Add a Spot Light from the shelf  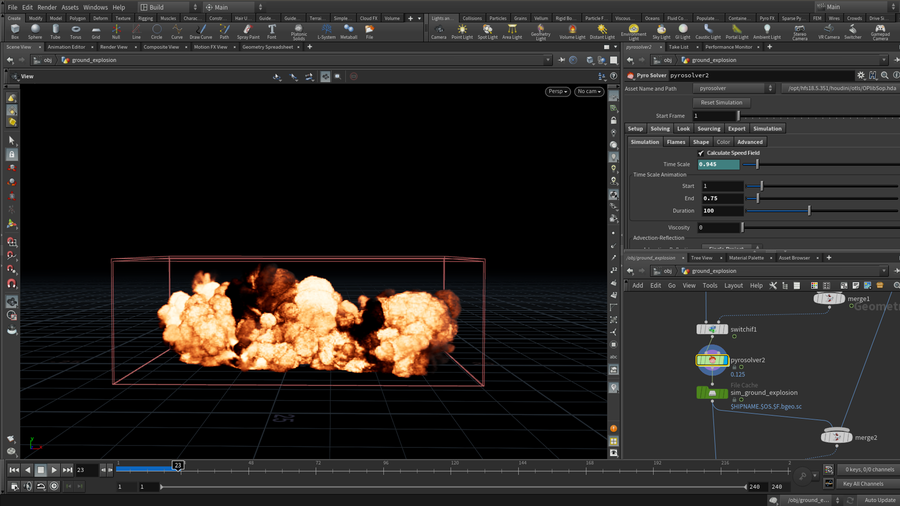487,31
